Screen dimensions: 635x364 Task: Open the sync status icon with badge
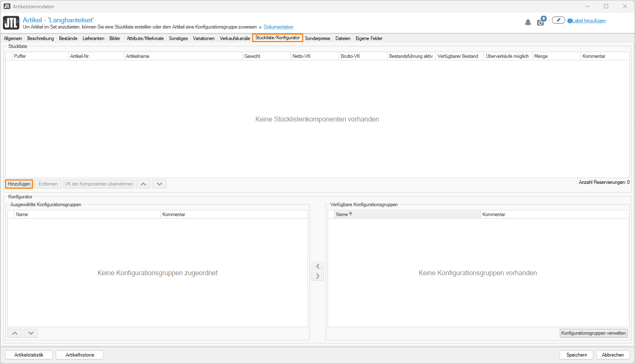coord(540,22)
